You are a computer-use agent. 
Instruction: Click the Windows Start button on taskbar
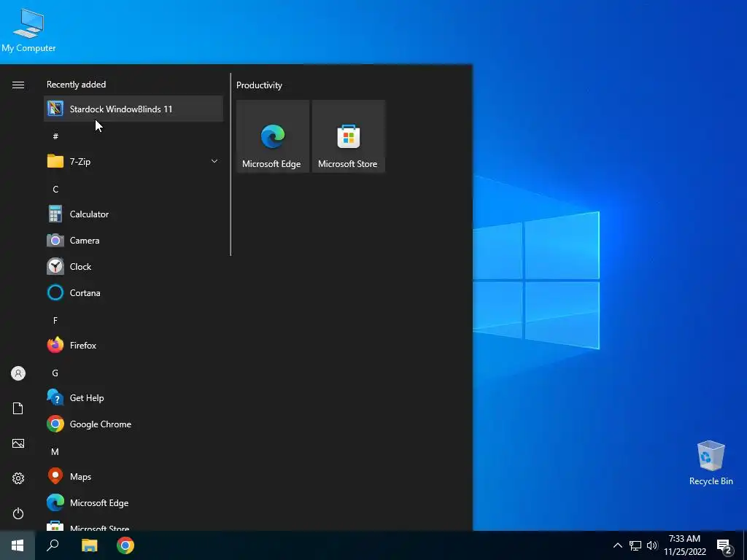coord(18,545)
